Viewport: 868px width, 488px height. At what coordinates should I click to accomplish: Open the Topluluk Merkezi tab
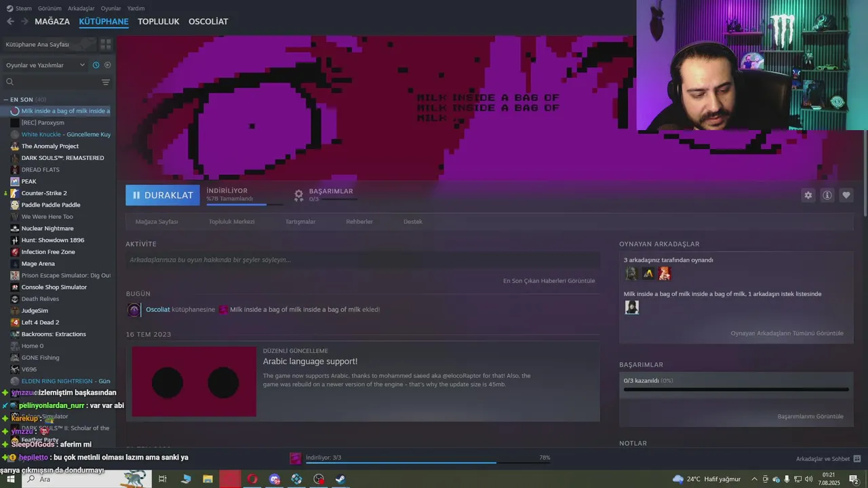tap(231, 222)
